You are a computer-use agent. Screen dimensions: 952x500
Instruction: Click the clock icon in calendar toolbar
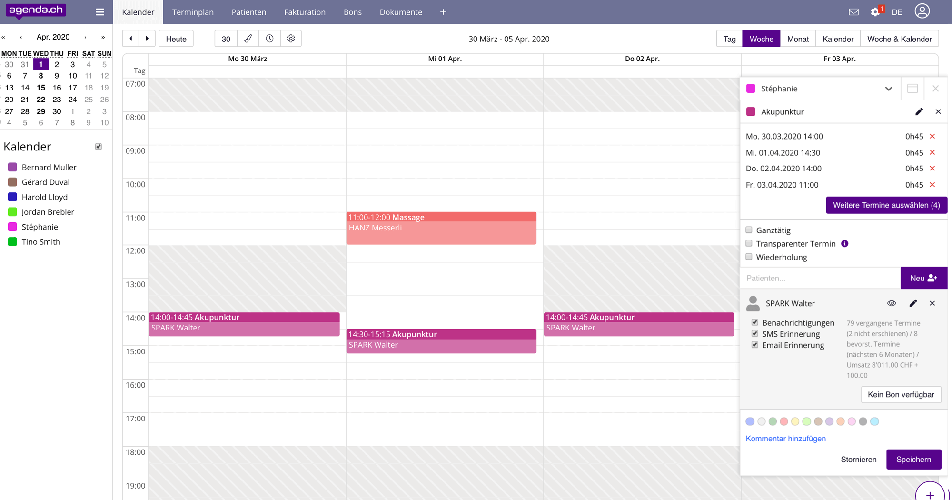pos(269,38)
